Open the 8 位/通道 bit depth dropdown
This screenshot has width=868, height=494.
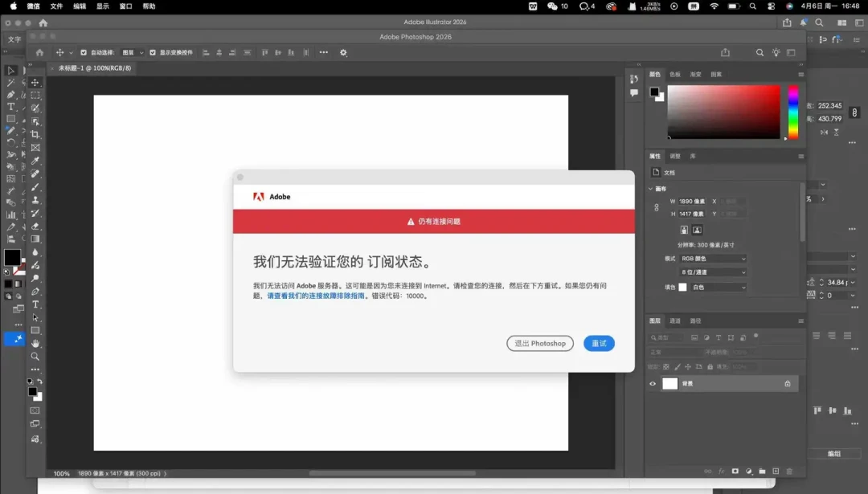pos(713,272)
